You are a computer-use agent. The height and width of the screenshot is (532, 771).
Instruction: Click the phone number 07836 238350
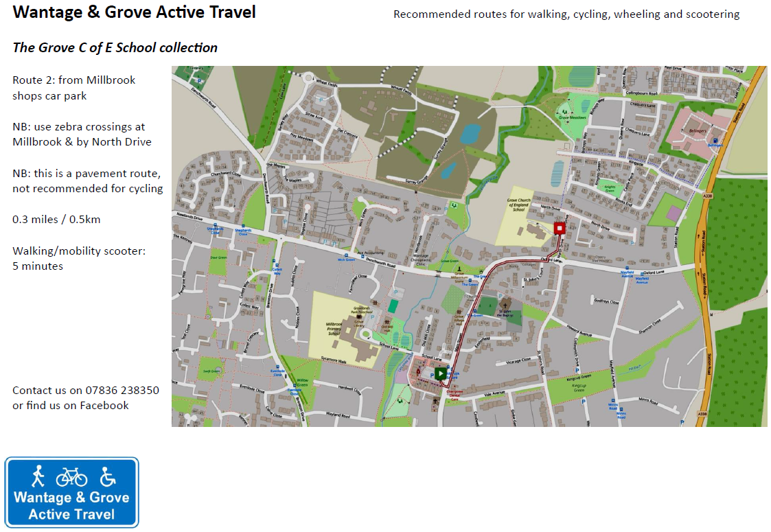(122, 391)
